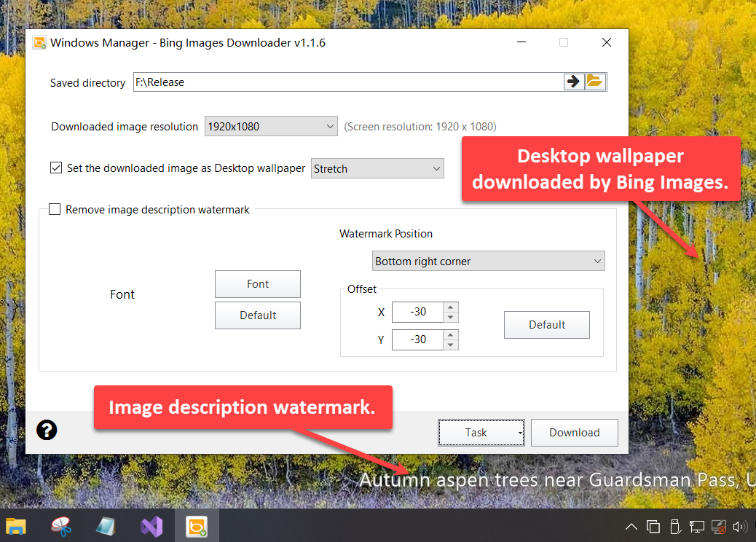Click the X offset input field

click(x=417, y=312)
